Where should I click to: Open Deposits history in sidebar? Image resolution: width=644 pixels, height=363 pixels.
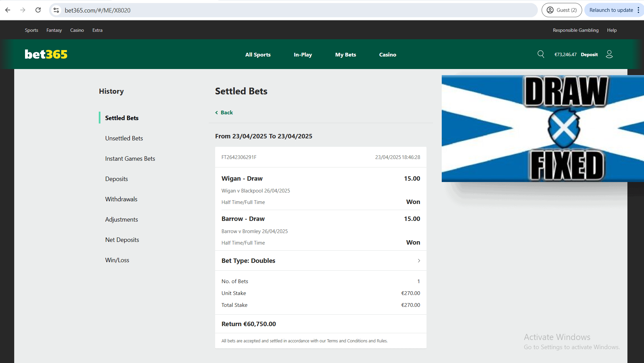click(116, 179)
